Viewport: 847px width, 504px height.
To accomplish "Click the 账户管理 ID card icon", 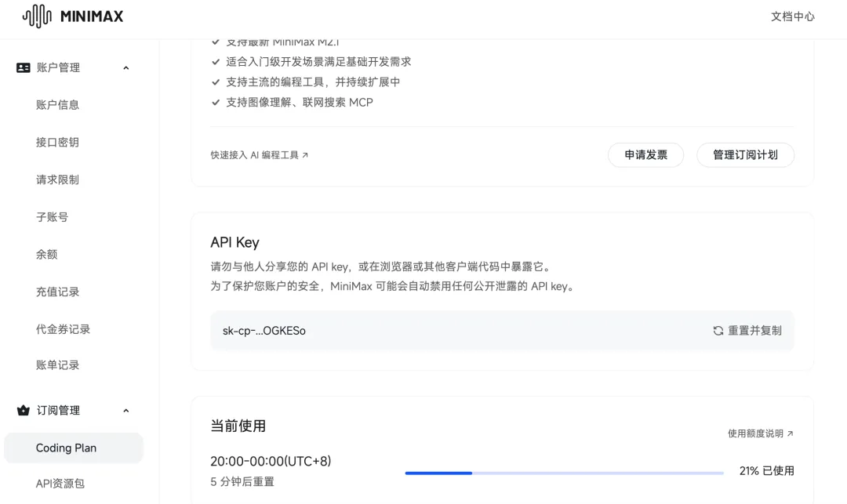I will [24, 67].
